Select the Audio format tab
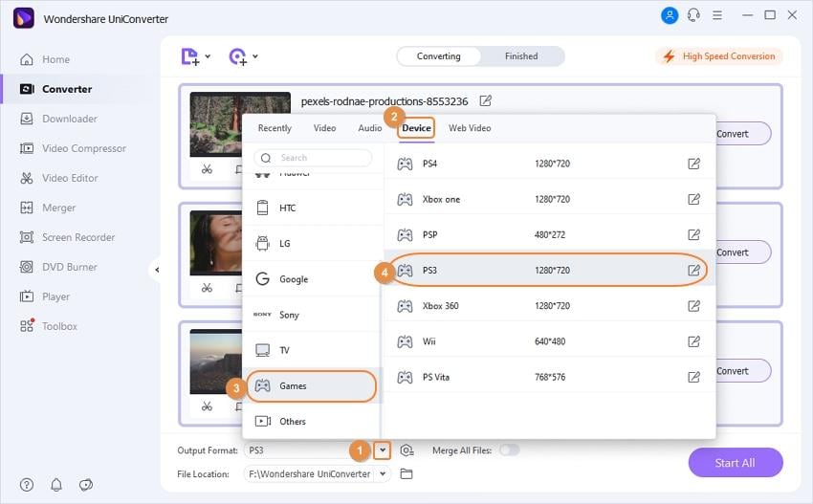The height and width of the screenshot is (504, 813). point(370,128)
